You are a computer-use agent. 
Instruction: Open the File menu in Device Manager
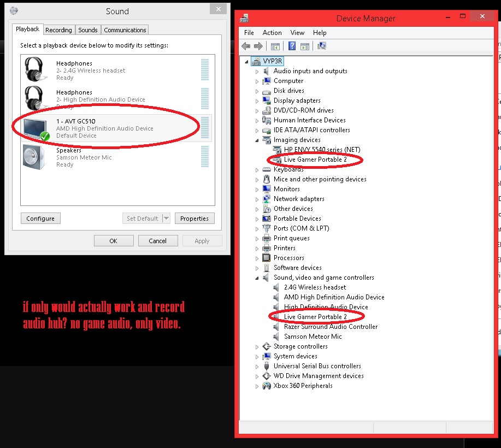(249, 33)
